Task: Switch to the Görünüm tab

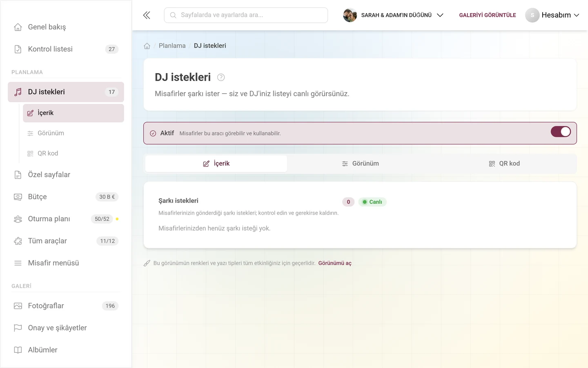Action: [x=360, y=164]
